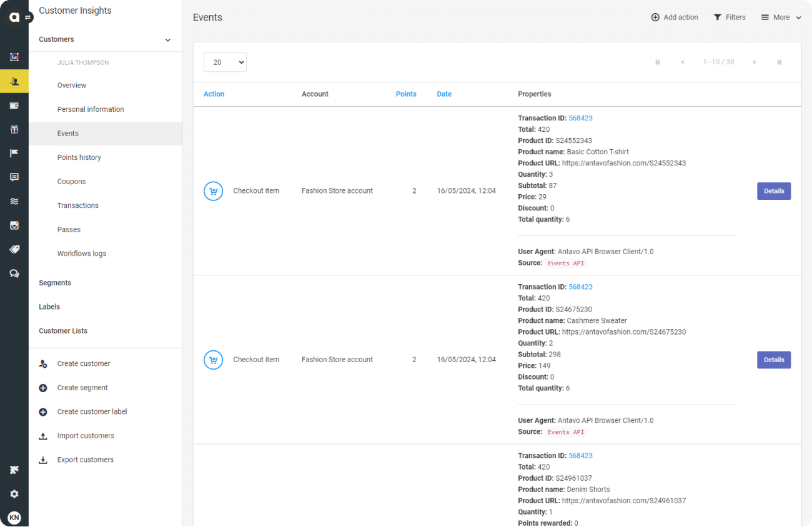Open the Points history section

tap(79, 157)
